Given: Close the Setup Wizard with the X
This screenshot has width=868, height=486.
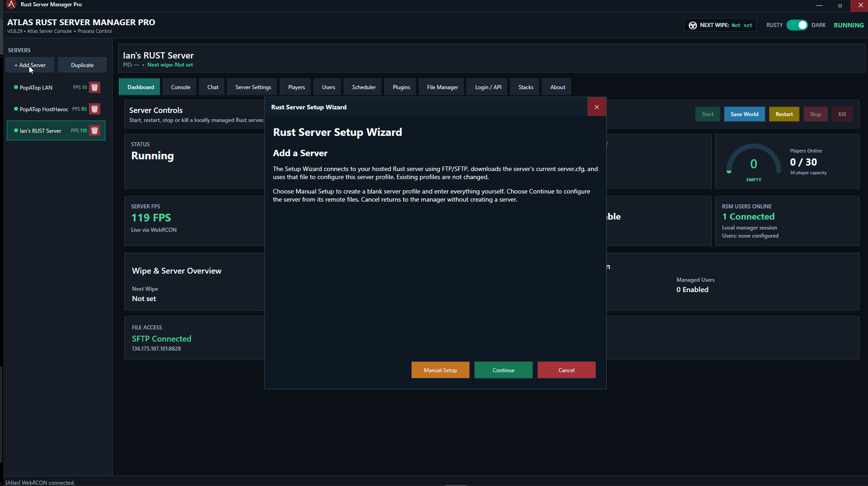Looking at the screenshot, I should click(597, 107).
